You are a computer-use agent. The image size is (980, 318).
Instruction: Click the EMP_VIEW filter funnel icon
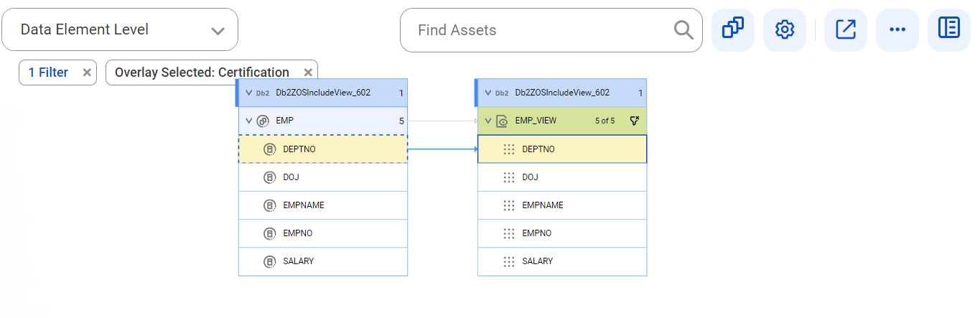pos(634,121)
